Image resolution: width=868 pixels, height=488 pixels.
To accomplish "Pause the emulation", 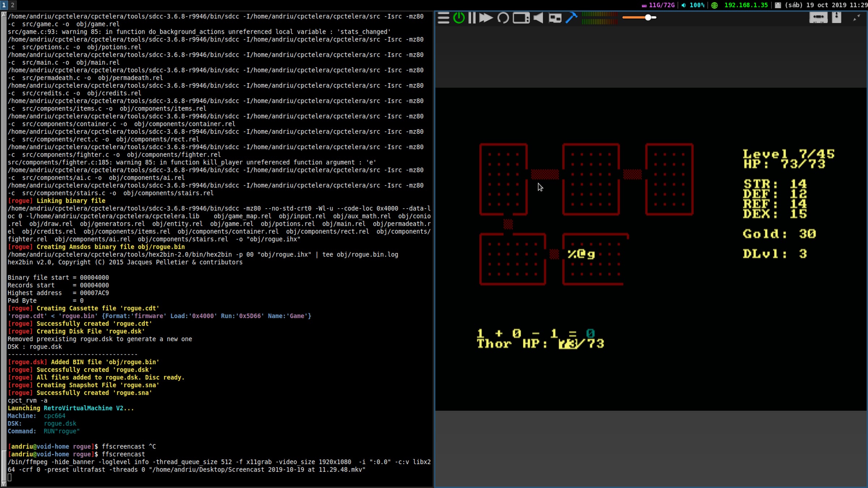I will pos(472,18).
